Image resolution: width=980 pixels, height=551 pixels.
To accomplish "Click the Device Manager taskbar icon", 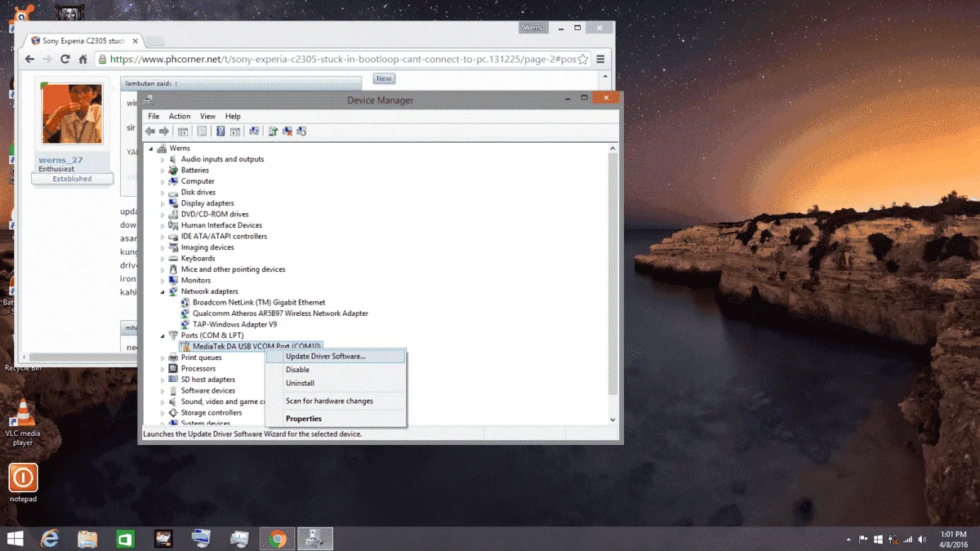I will pos(315,539).
